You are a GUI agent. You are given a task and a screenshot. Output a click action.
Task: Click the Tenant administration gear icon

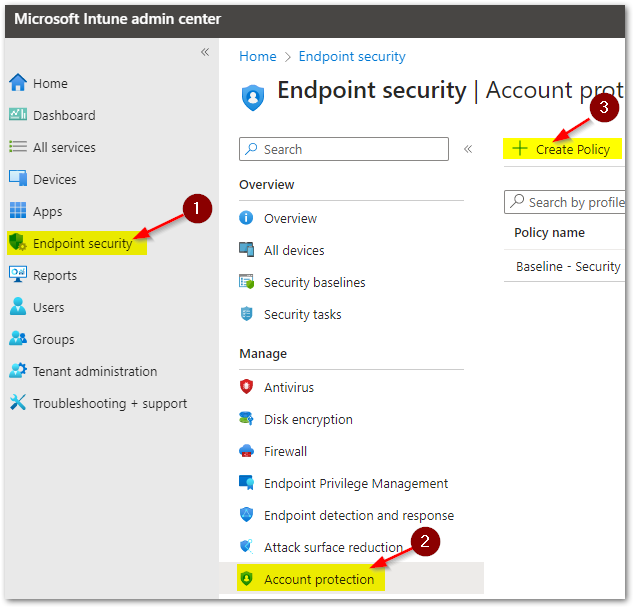point(18,370)
